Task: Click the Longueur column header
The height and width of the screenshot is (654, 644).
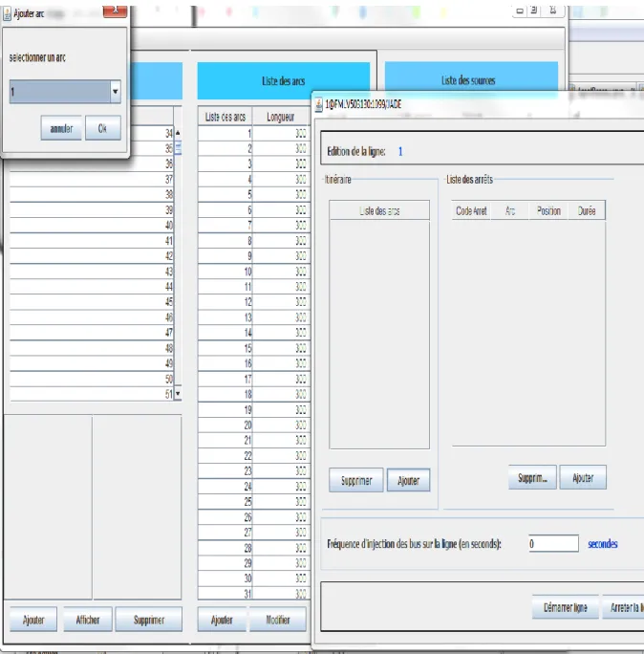Action: (x=281, y=118)
